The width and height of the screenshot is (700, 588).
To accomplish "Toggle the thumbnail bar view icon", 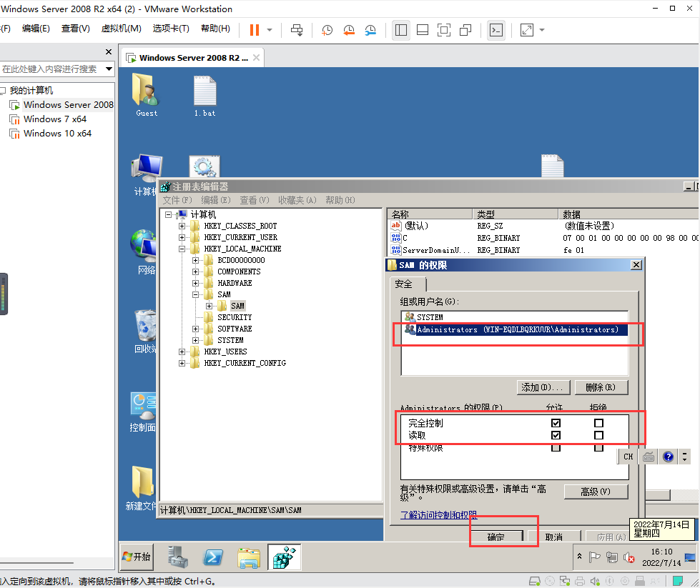I will point(423,30).
